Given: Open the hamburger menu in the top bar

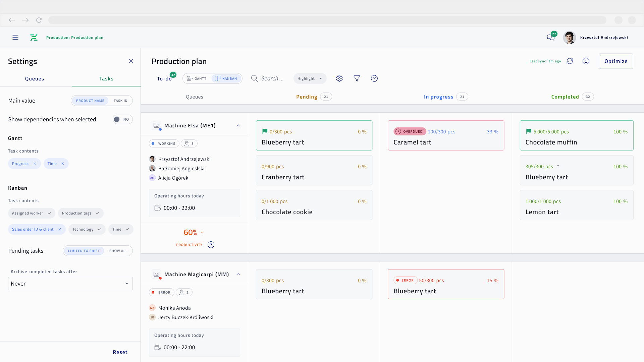Looking at the screenshot, I should click(15, 37).
